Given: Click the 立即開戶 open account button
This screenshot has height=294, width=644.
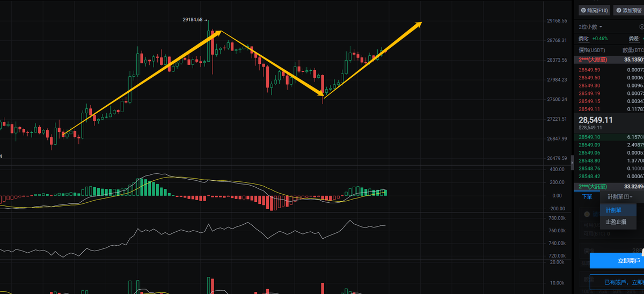Looking at the screenshot, I should 617,261.
